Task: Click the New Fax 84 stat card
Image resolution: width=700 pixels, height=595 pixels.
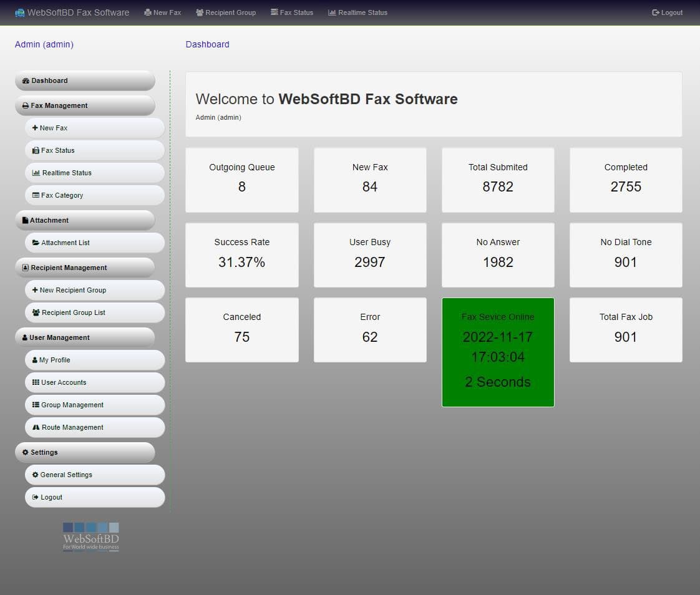Action: coord(370,180)
